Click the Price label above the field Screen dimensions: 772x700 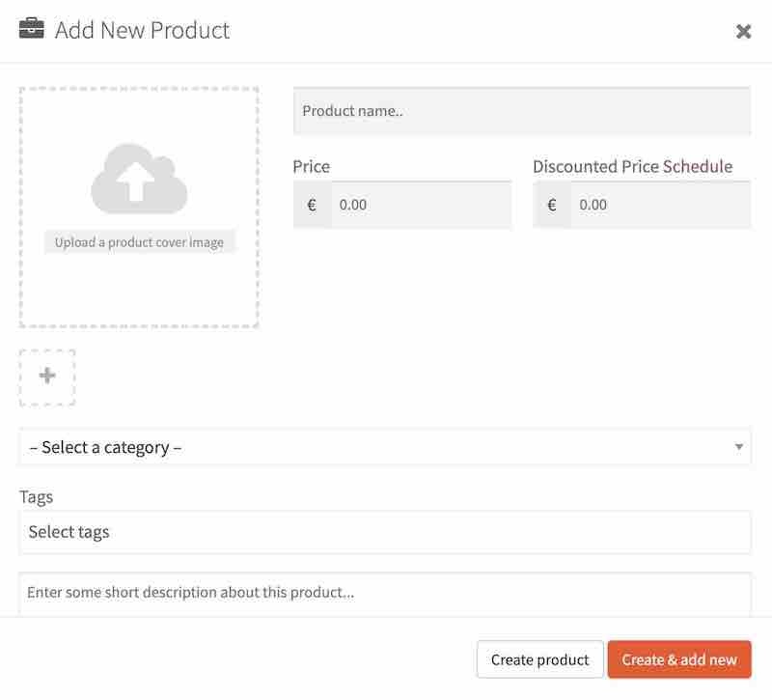click(x=311, y=166)
